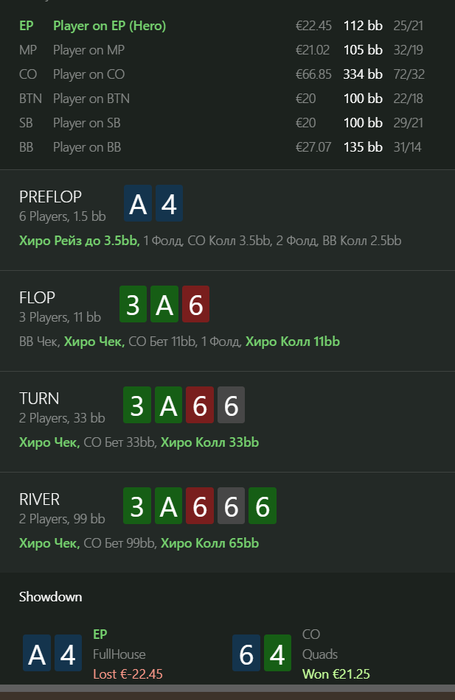Click the Won €21.25 result text
The image size is (455, 700).
click(336, 674)
